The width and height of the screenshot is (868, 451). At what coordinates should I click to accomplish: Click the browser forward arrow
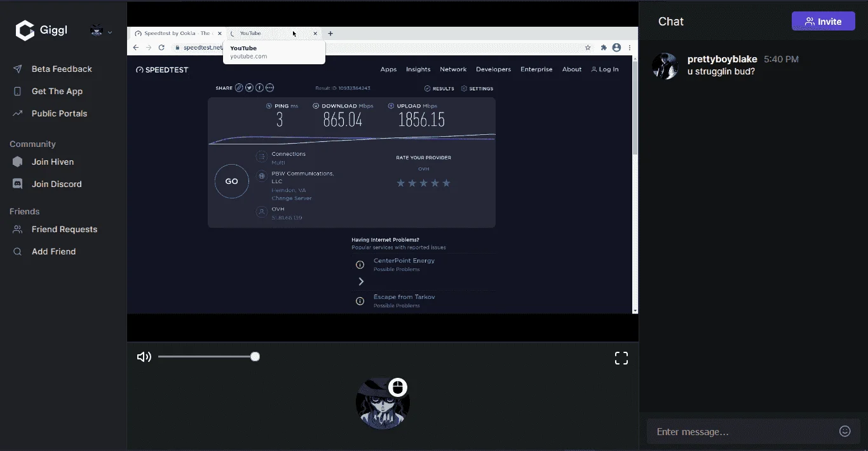[149, 48]
